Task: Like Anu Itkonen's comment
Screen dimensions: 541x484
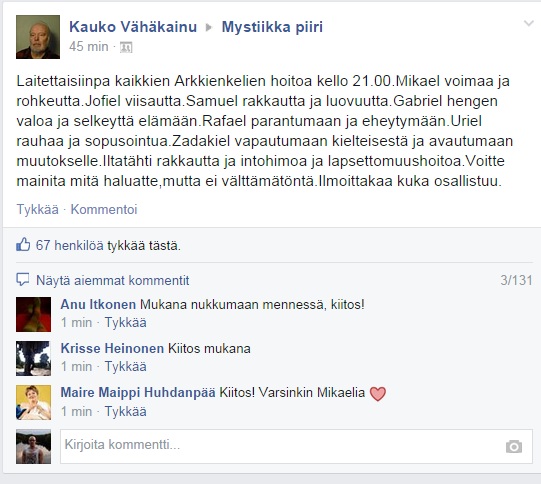Action: [126, 323]
